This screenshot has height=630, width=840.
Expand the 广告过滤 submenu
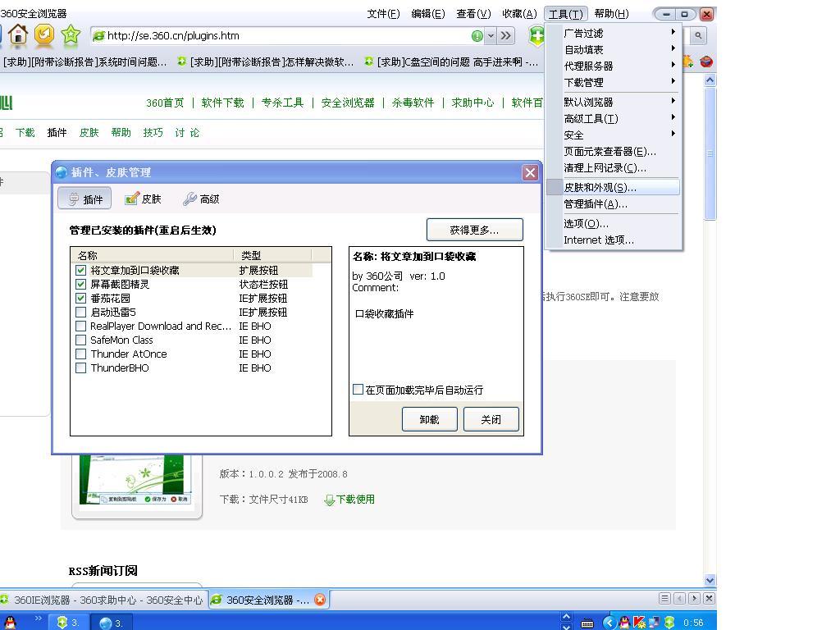620,33
